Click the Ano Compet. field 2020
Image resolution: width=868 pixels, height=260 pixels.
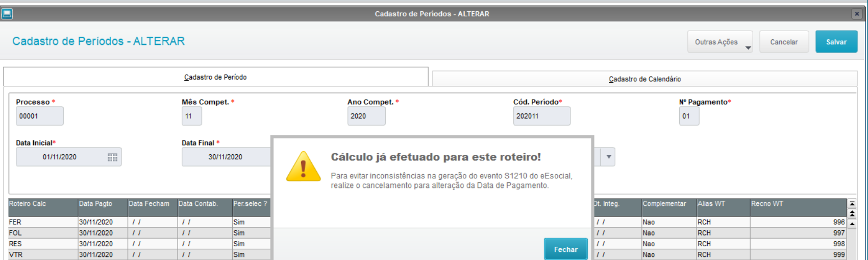366,116
